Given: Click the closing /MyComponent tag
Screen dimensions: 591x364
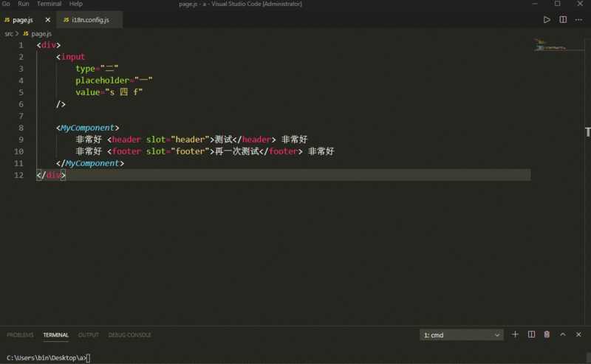Looking at the screenshot, I should coord(90,163).
